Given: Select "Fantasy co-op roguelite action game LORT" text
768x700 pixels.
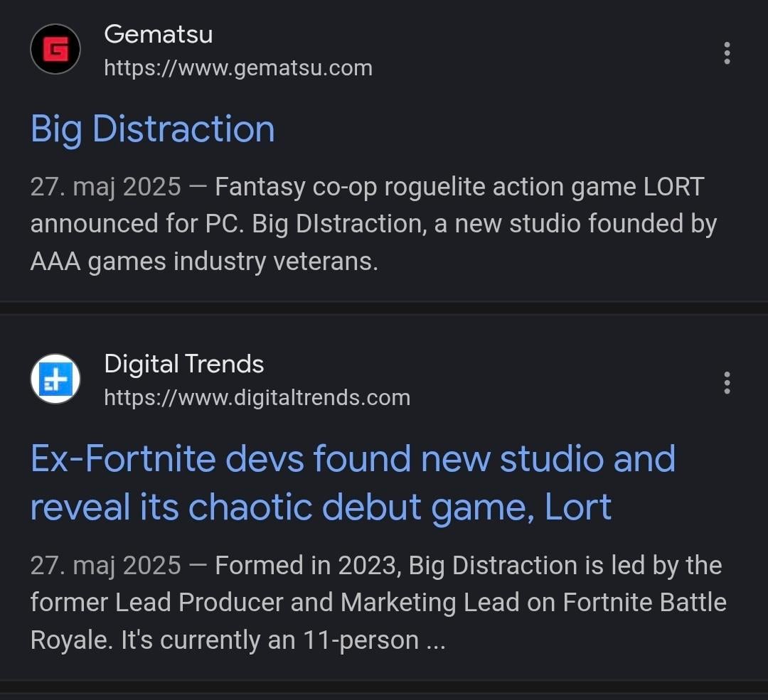Looking at the screenshot, I should pyautogui.click(x=459, y=187).
